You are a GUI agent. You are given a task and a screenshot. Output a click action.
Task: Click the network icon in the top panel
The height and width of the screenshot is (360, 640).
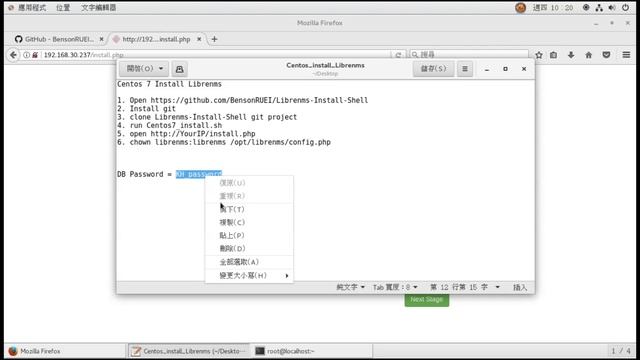pyautogui.click(x=599, y=8)
